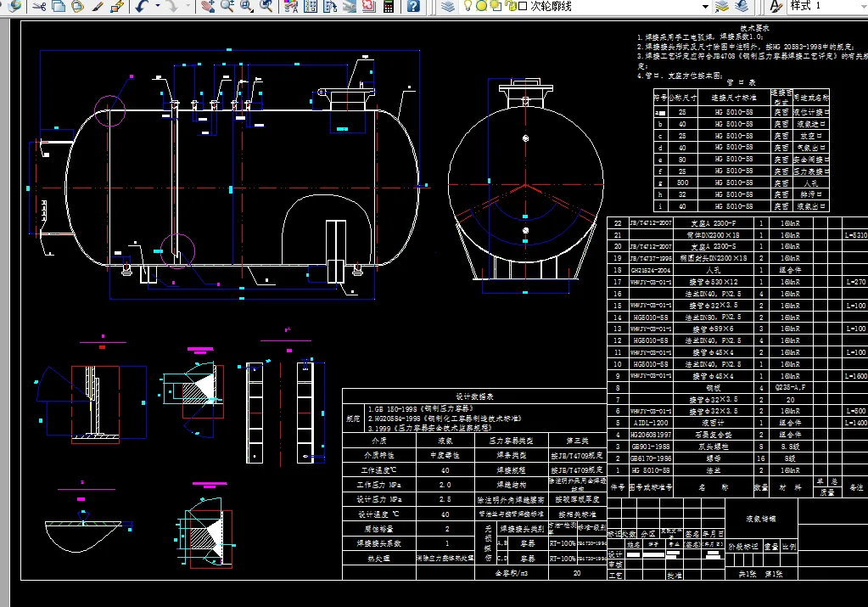Click the Q235-A.F material cell
This screenshot has height=607, width=868.
790,388
